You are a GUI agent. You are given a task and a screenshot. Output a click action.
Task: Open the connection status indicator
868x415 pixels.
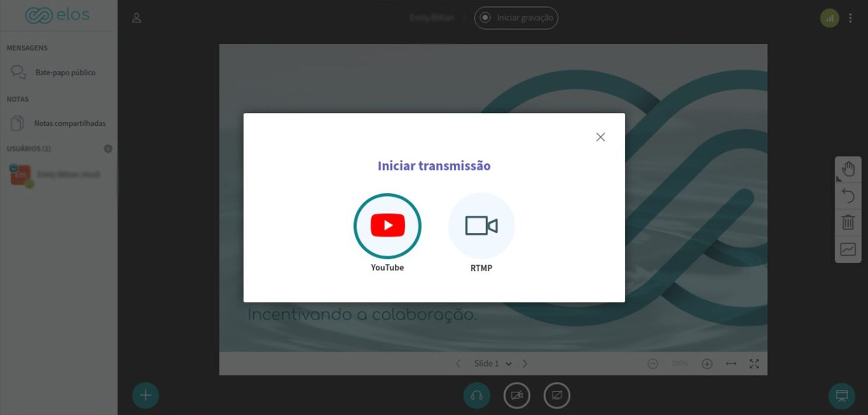(x=829, y=18)
